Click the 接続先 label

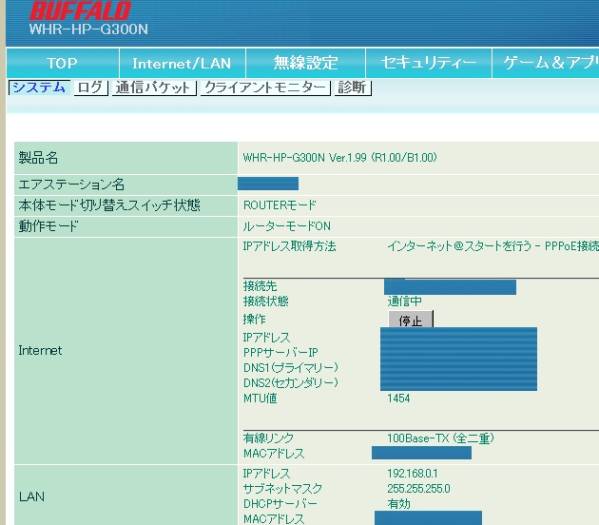click(x=260, y=286)
